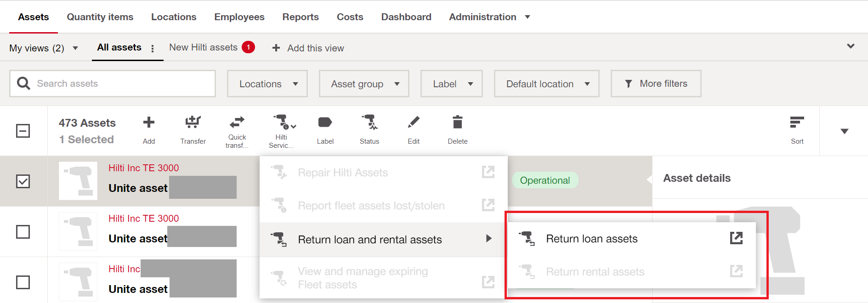Screen dimensions: 868x303
Task: Select View and manage expiring Fleet assets
Action: pyautogui.click(x=384, y=278)
